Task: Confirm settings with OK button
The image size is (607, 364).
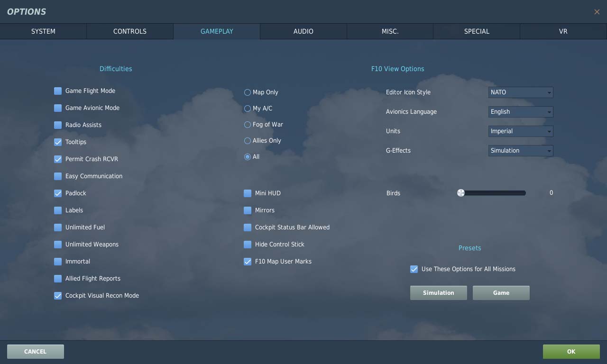Action: click(571, 352)
